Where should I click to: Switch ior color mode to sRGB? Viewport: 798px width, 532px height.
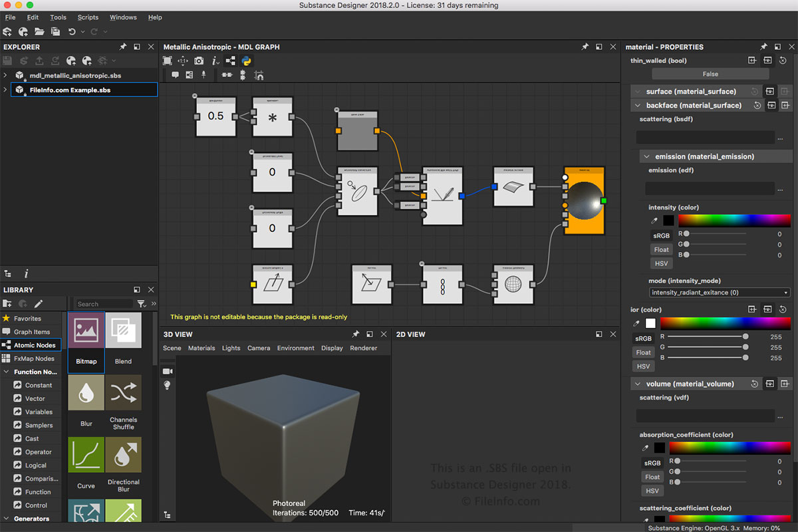coord(643,338)
